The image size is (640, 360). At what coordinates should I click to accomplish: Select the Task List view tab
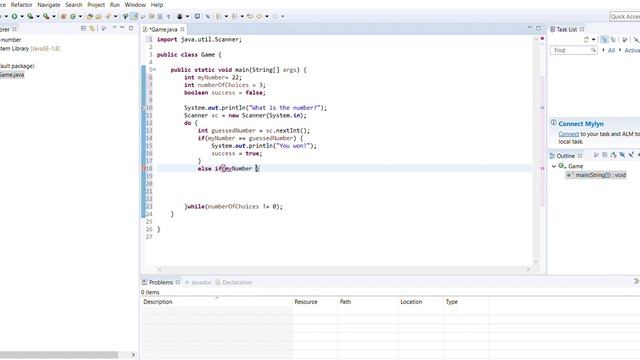567,29
